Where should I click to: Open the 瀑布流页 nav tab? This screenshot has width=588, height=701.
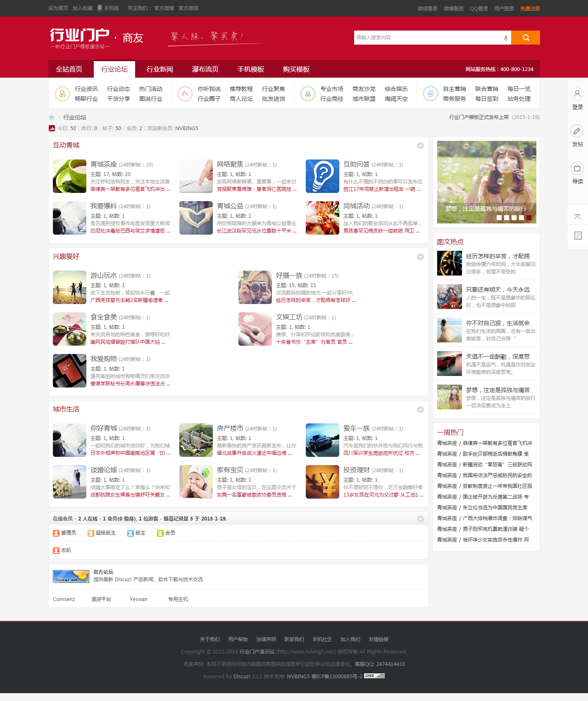[205, 69]
